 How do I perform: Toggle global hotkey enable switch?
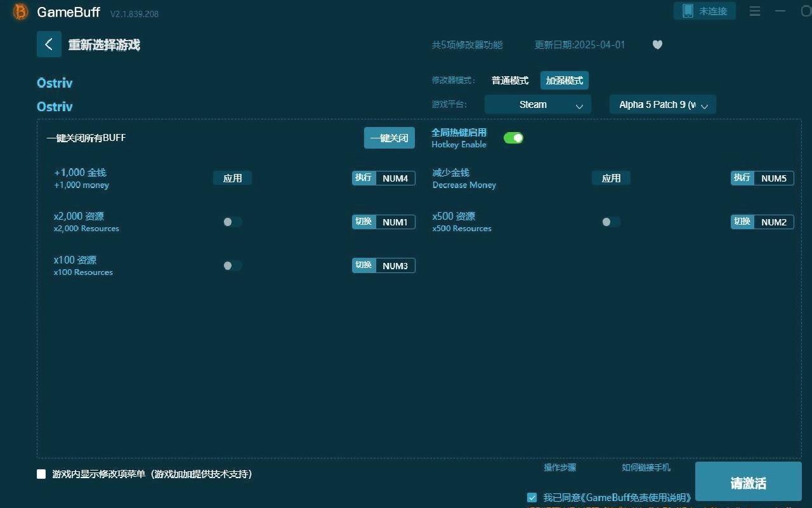(x=513, y=138)
